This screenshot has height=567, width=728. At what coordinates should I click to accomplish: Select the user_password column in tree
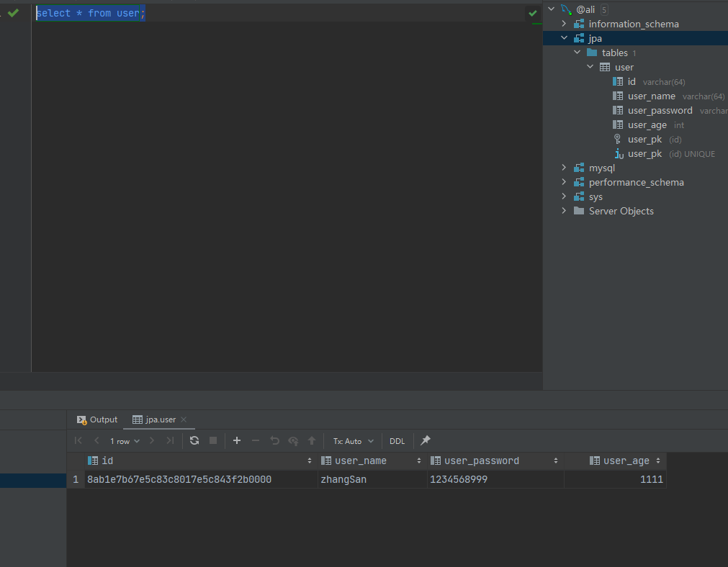[660, 110]
